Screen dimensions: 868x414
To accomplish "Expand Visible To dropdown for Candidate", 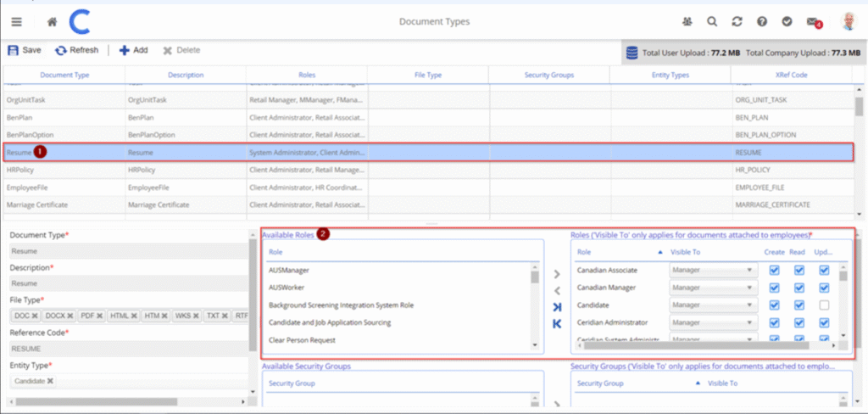I will coord(712,305).
